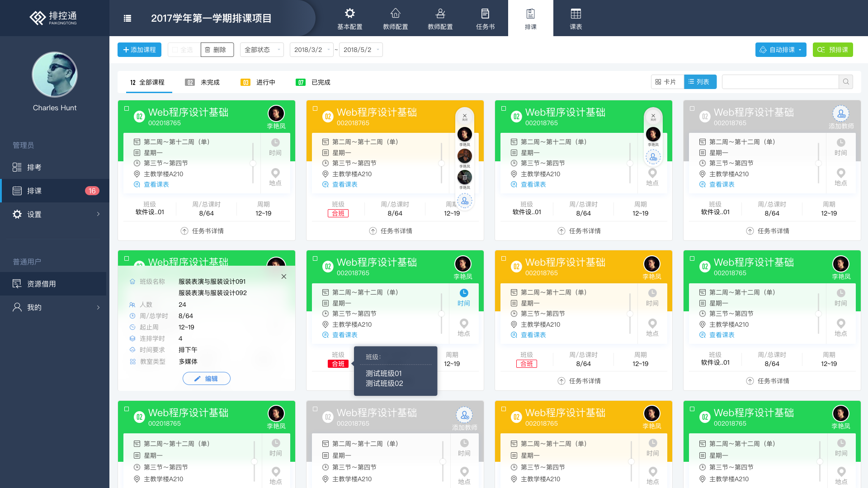Select second-row yellow card's checkbox
Viewport: 868px width, 488px height.
504,258
